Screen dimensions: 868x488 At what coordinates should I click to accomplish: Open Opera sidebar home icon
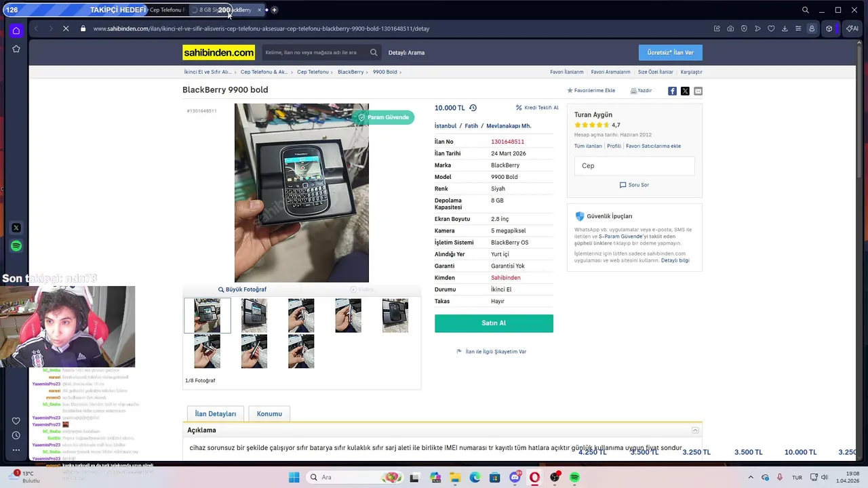[x=16, y=30]
